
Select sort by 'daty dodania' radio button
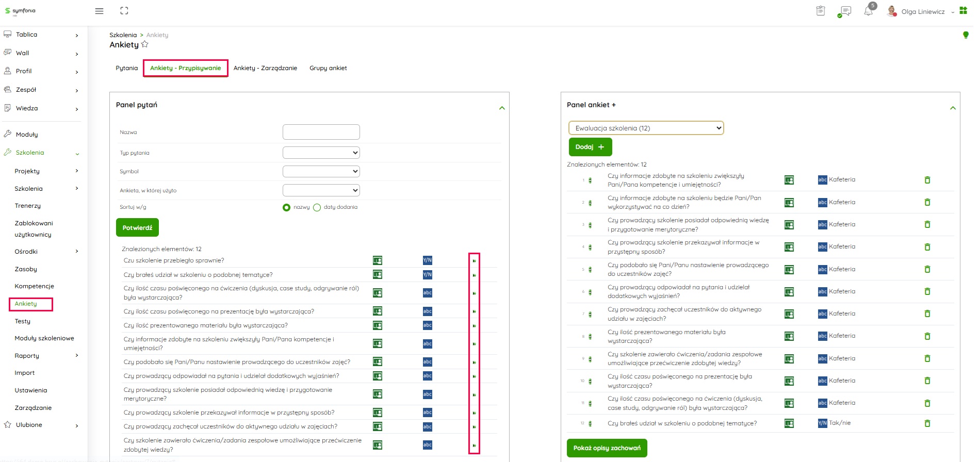(x=317, y=207)
